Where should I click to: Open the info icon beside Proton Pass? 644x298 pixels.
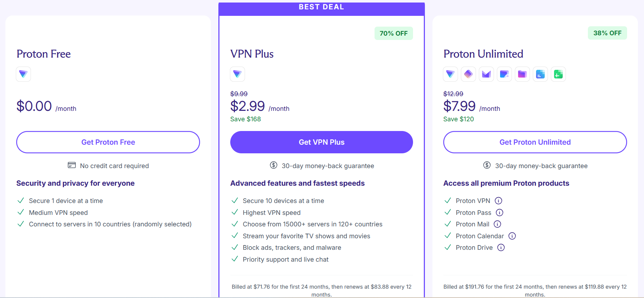pyautogui.click(x=500, y=212)
